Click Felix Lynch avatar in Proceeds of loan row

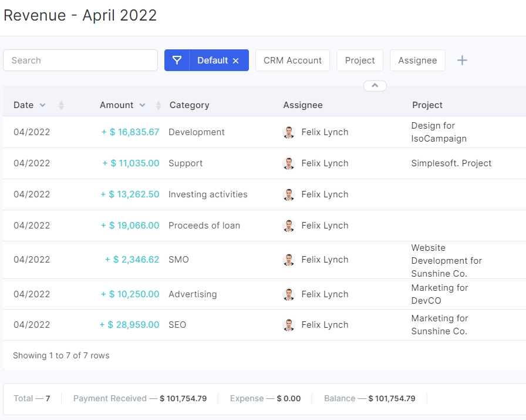tap(288, 226)
